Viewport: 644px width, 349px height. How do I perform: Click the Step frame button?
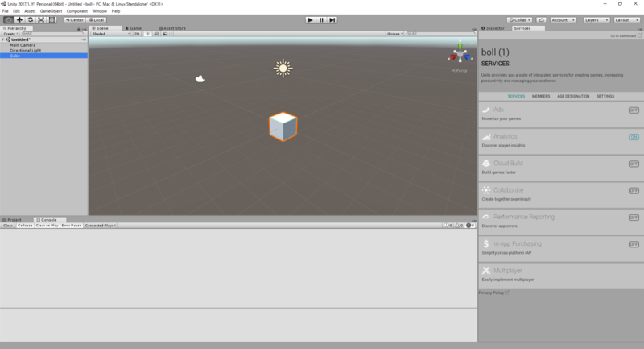coord(332,19)
